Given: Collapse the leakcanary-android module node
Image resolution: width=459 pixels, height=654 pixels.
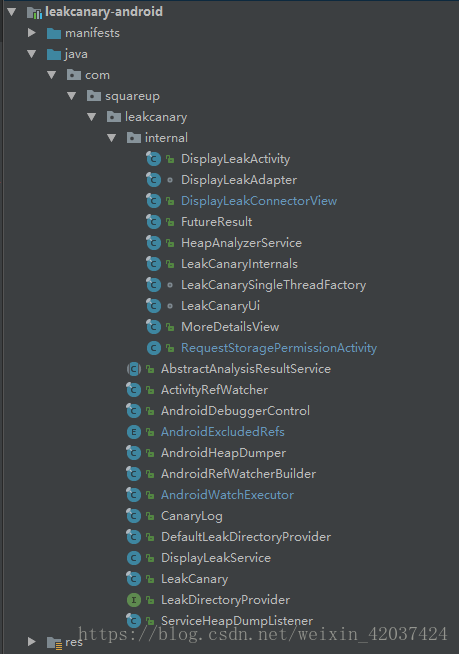Looking at the screenshot, I should pyautogui.click(x=12, y=12).
